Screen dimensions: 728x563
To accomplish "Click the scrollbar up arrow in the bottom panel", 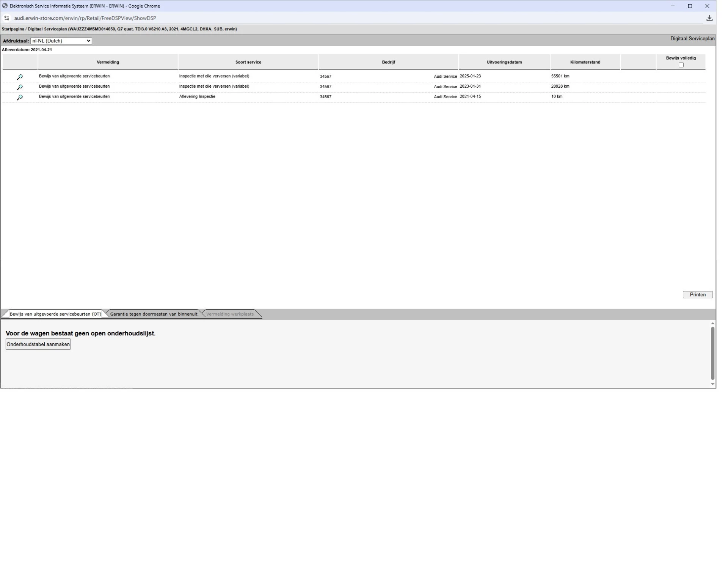I will 712,324.
